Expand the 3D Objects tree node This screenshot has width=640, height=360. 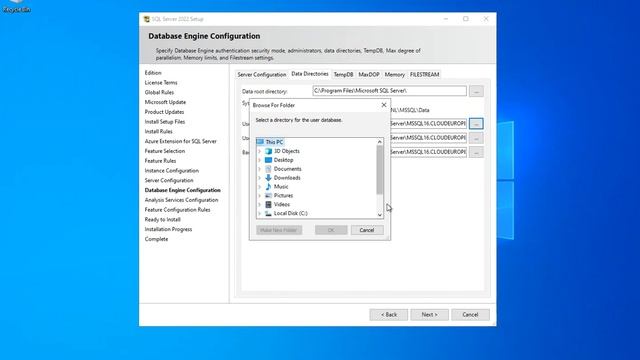coord(260,151)
